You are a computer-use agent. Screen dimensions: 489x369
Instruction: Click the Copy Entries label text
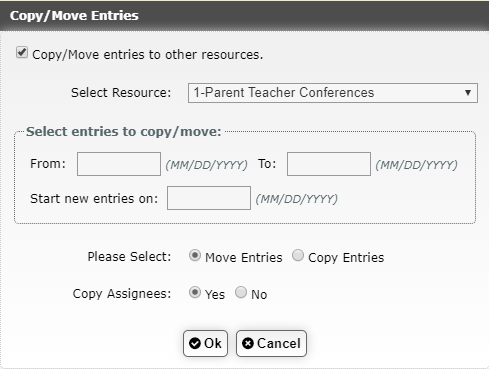346,258
